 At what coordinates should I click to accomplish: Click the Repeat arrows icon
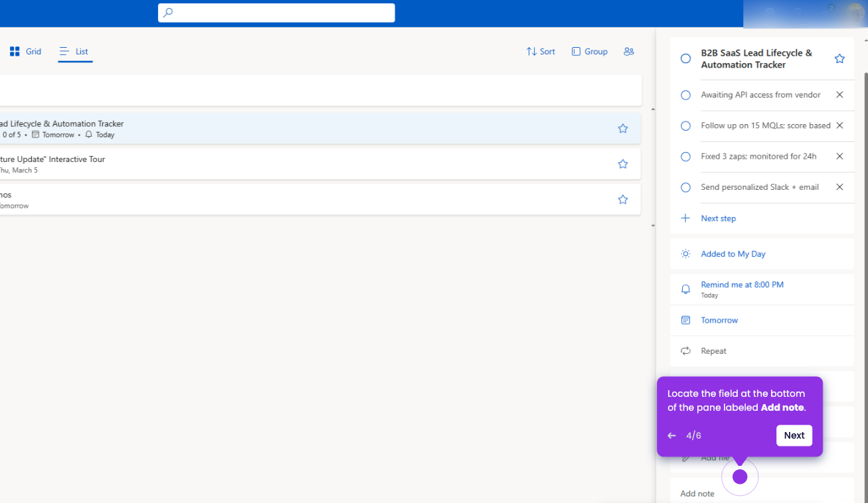point(686,351)
